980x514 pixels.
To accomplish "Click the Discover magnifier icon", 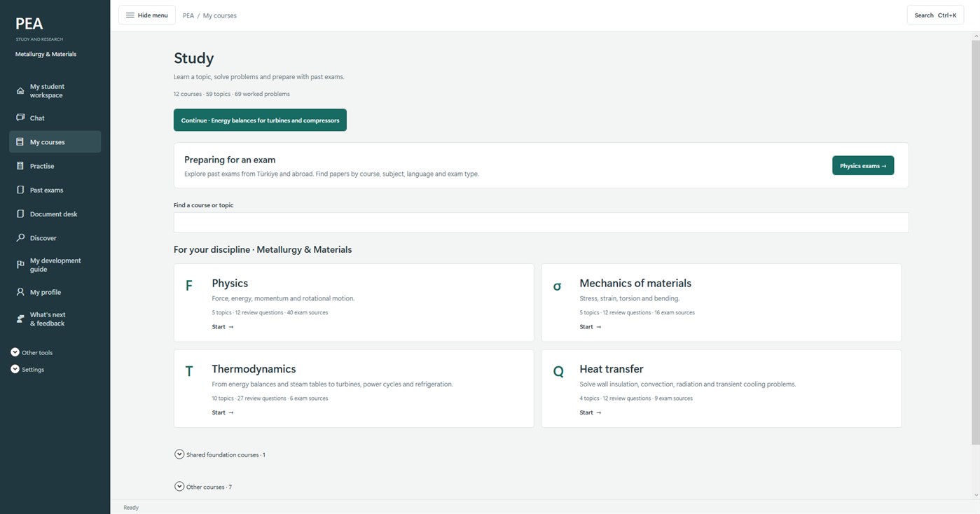I will pos(20,238).
